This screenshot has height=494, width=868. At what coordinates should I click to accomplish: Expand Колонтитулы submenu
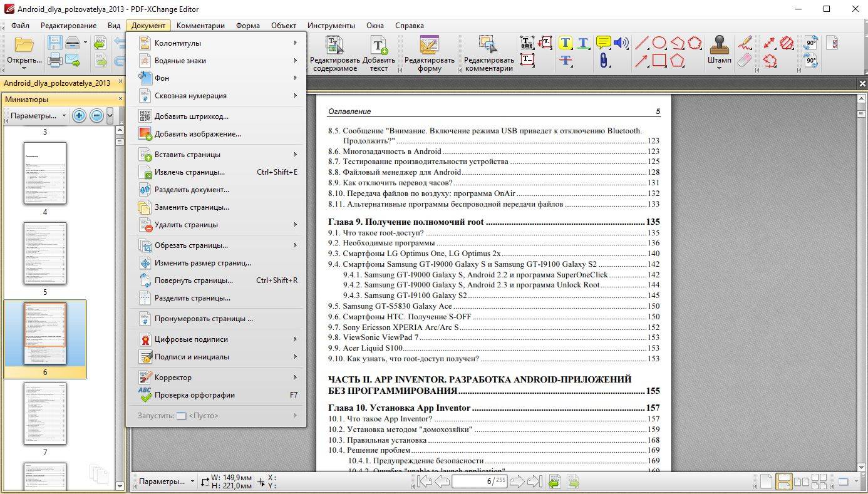[217, 43]
